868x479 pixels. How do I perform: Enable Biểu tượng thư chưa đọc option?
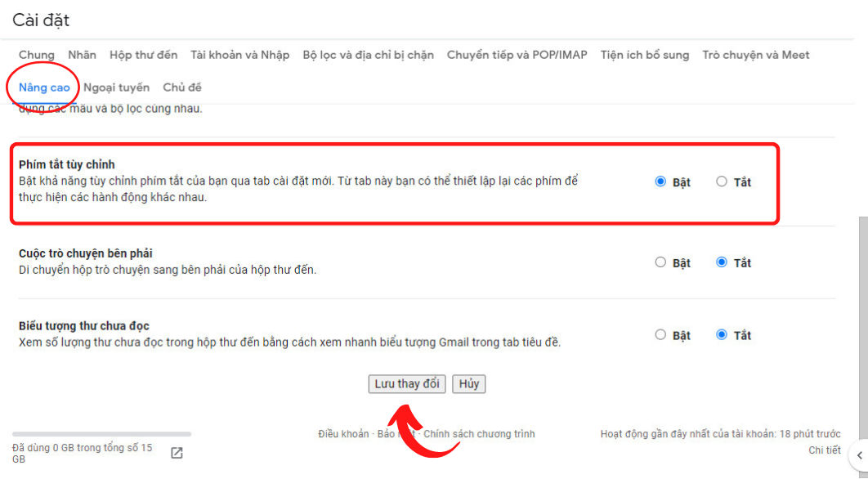pyautogui.click(x=660, y=334)
